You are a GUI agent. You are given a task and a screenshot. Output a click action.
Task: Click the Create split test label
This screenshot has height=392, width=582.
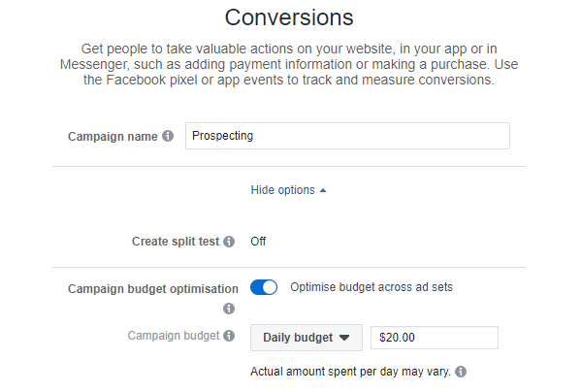coord(176,242)
